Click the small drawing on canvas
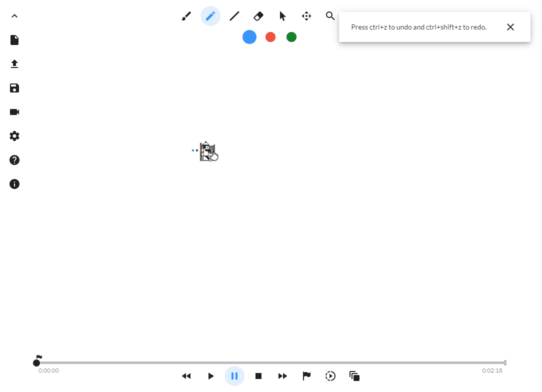The width and height of the screenshot is (542, 392). coord(206,151)
